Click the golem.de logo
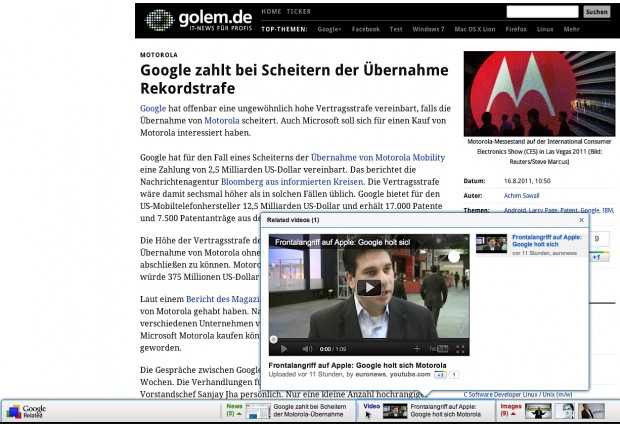Viewport: 620px width, 424px height. pyautogui.click(x=199, y=20)
